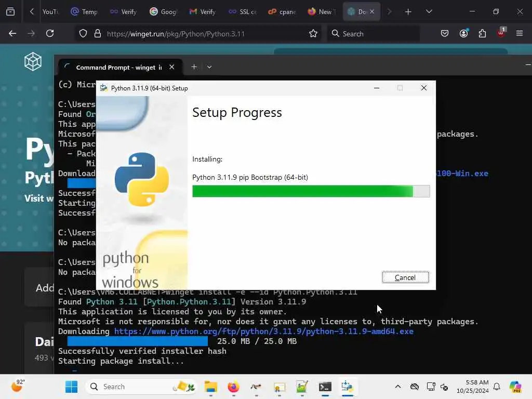View site security padlock info
The width and height of the screenshot is (532, 399).
point(98,34)
